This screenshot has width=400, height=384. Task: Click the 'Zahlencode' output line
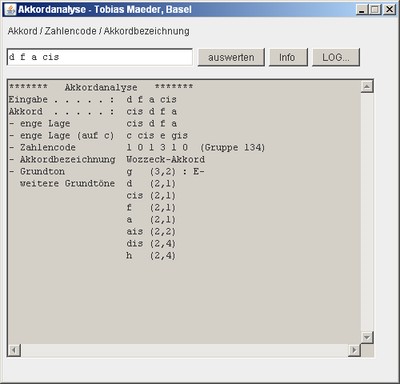pos(137,147)
